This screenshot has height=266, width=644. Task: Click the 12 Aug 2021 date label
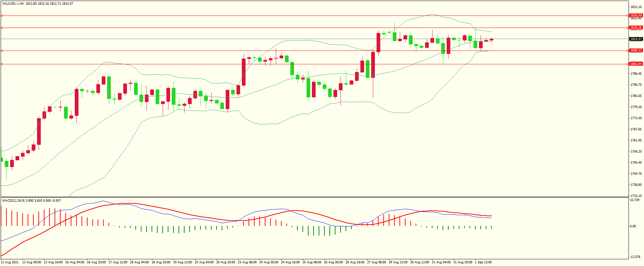tap(10, 262)
